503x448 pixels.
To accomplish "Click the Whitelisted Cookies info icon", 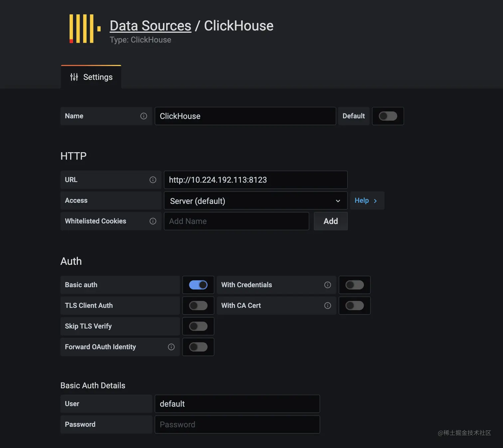I will coord(153,221).
